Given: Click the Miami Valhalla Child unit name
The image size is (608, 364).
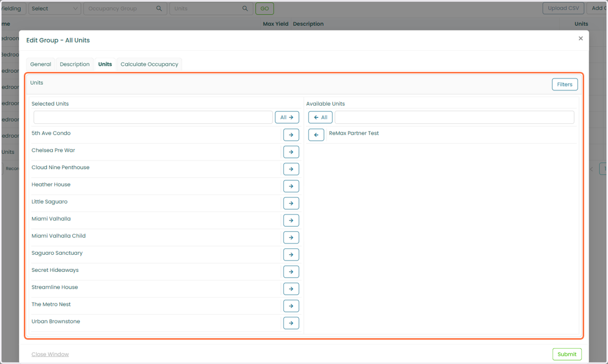Looking at the screenshot, I should coord(59,236).
